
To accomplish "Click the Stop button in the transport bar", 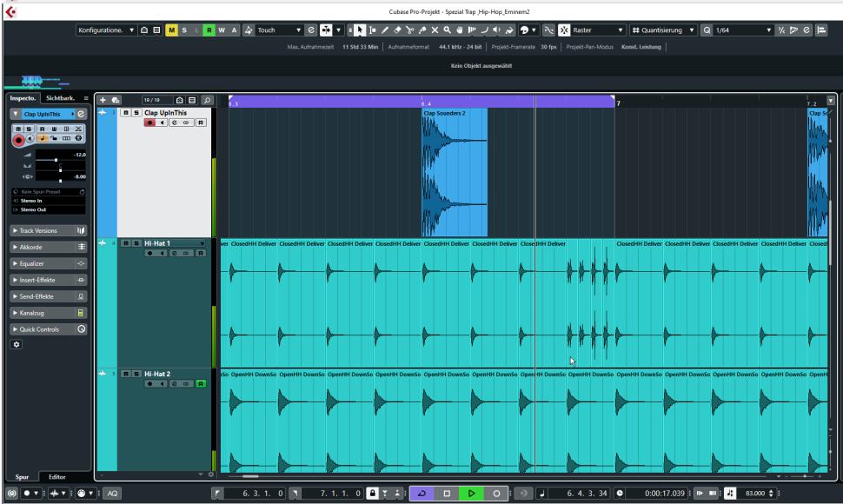I will pyautogui.click(x=448, y=494).
